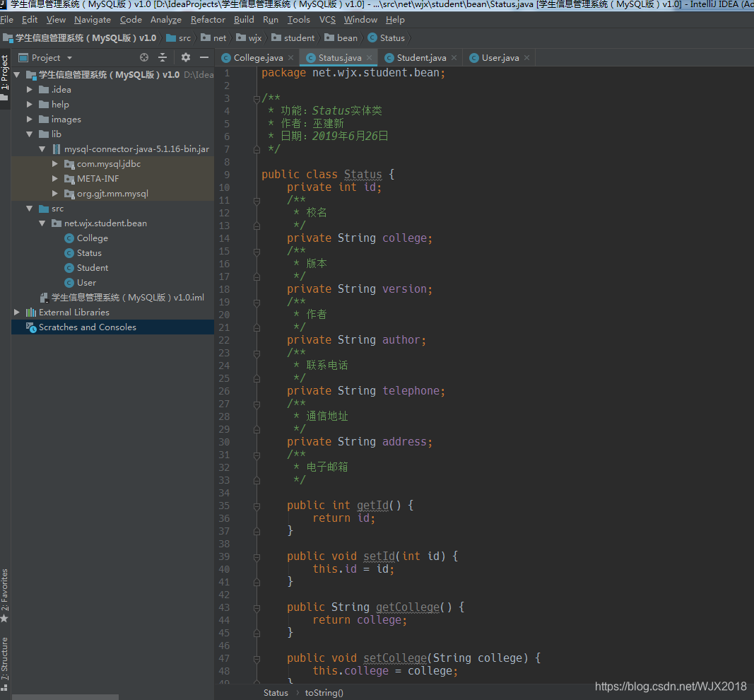The image size is (754, 700).
Task: Open the Run menu
Action: [271, 20]
